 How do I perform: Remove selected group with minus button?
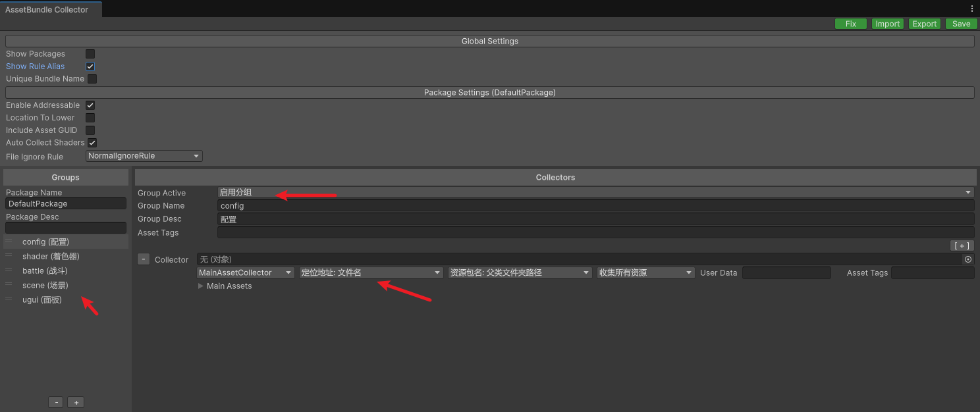click(56, 402)
